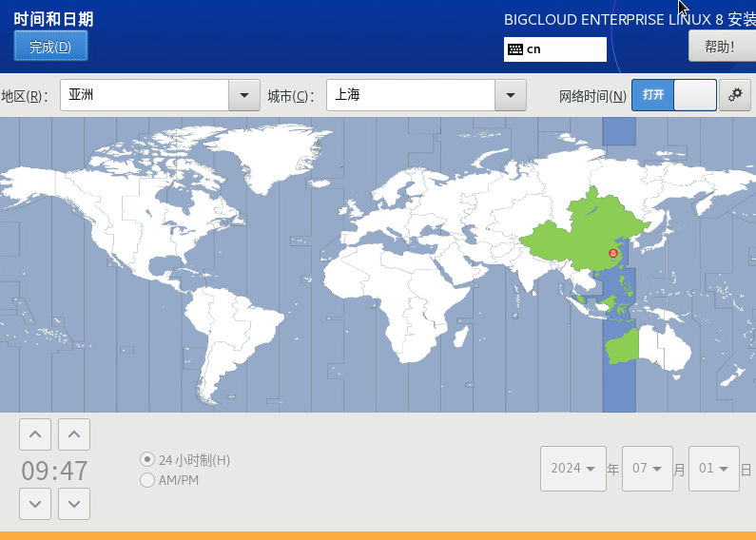The image size is (756, 540).
Task: Select the cn keyboard layout indicator
Action: [x=555, y=49]
